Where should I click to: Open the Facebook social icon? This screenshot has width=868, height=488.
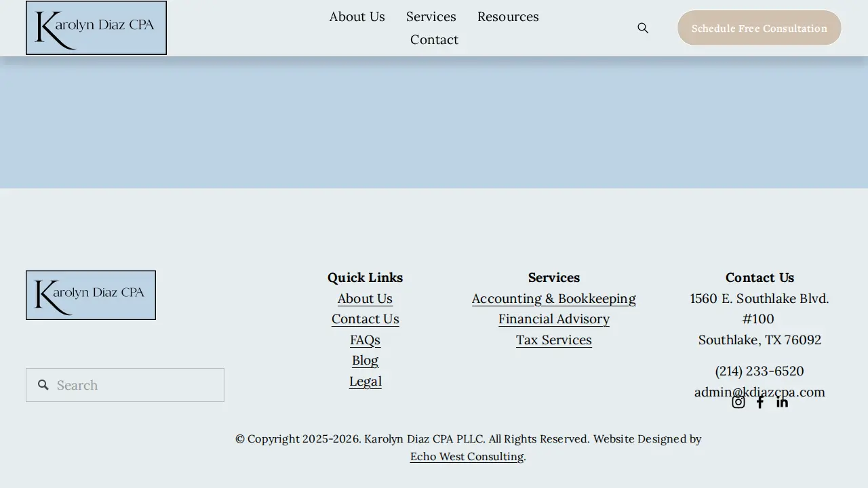(760, 402)
